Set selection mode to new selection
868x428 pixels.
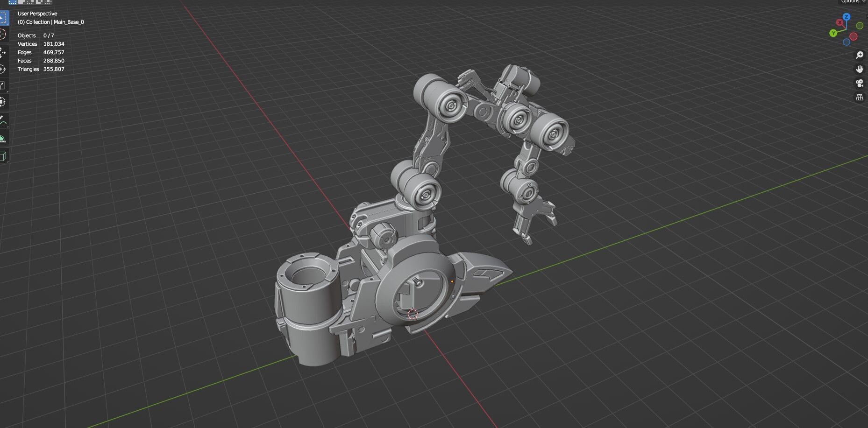(13, 2)
